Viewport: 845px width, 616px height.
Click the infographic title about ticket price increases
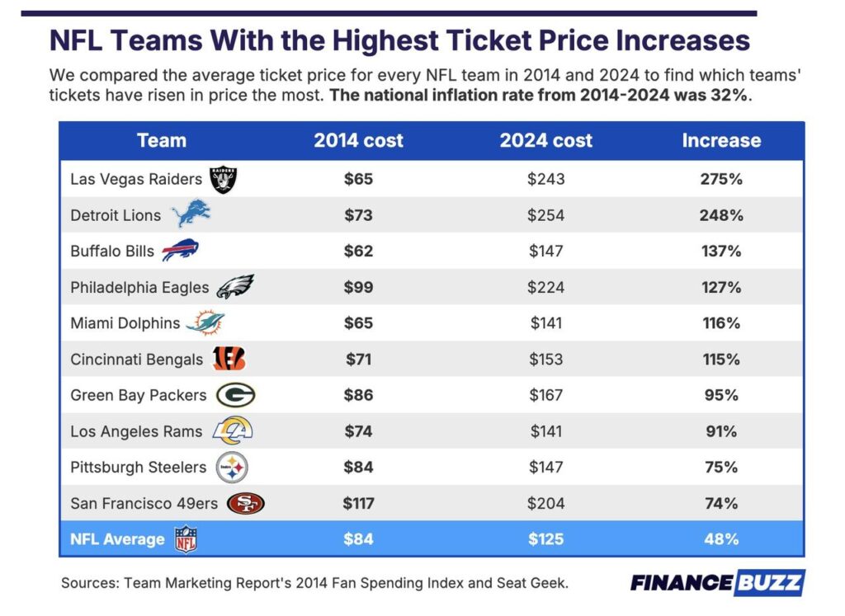(x=399, y=40)
